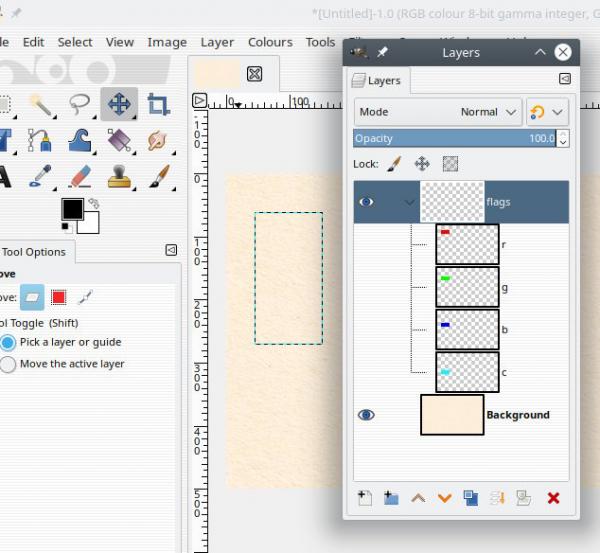
Task: Select the Warp Transform tool
Action: (x=80, y=140)
